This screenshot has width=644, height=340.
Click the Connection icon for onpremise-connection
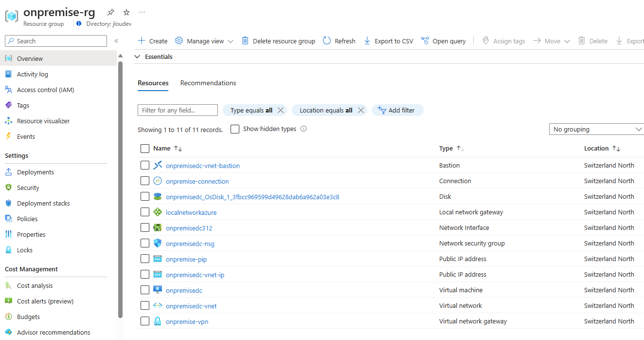(158, 181)
